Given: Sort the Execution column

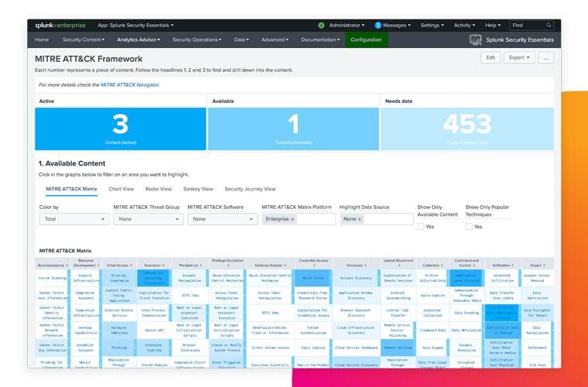Looking at the screenshot, I should tap(163, 265).
